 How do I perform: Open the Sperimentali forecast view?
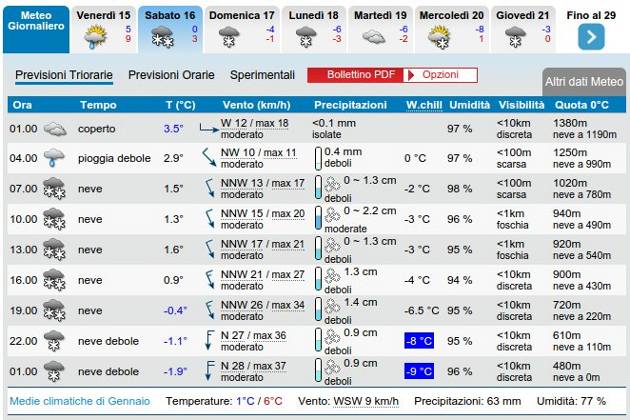[x=262, y=75]
